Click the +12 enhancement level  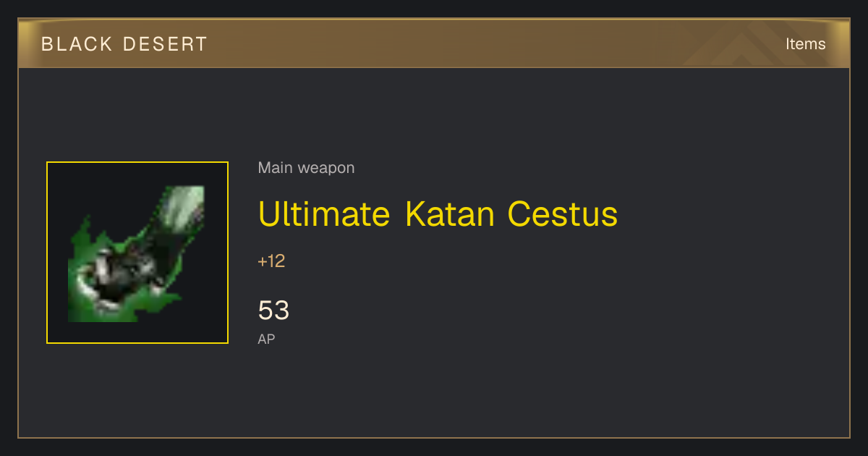point(271,261)
